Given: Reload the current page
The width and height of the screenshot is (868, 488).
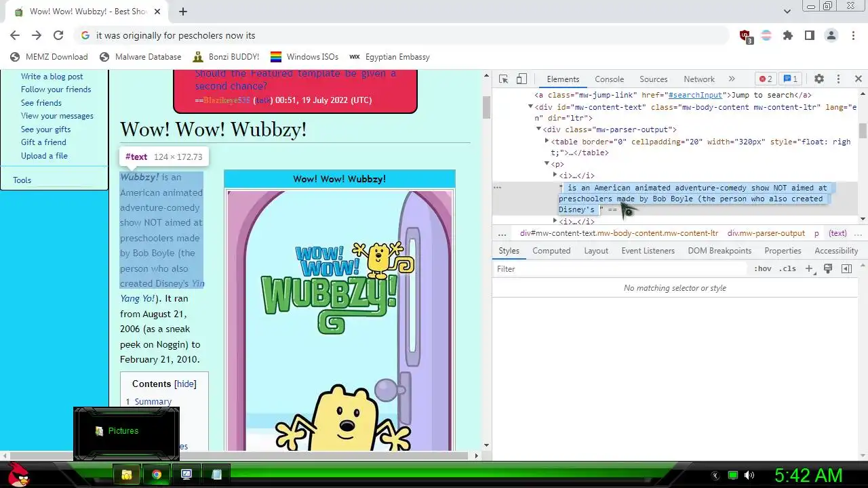Looking at the screenshot, I should coord(58,35).
